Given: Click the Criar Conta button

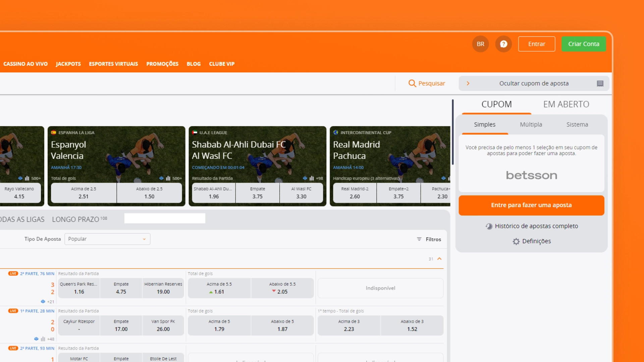Looking at the screenshot, I should [584, 44].
